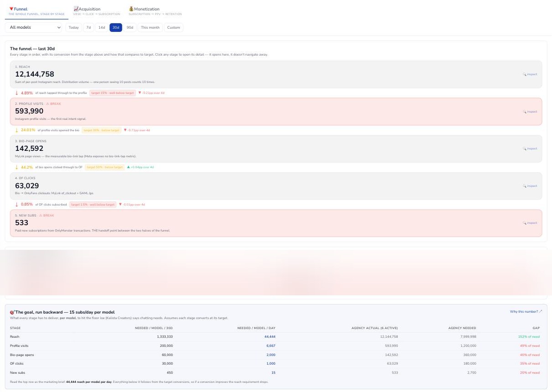This screenshot has width=552, height=392.
Task: Select the 90d date range
Action: pyautogui.click(x=130, y=27)
